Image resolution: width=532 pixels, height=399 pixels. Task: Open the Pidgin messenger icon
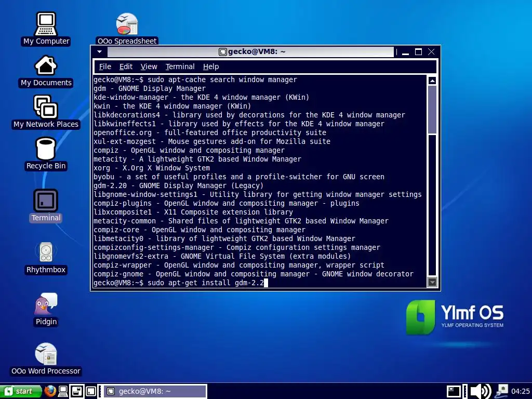point(46,310)
